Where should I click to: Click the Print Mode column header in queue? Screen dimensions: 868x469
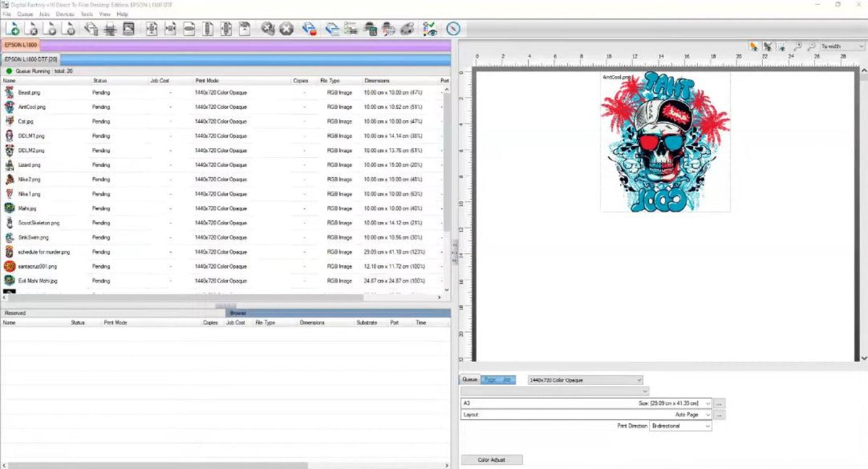[x=242, y=81]
